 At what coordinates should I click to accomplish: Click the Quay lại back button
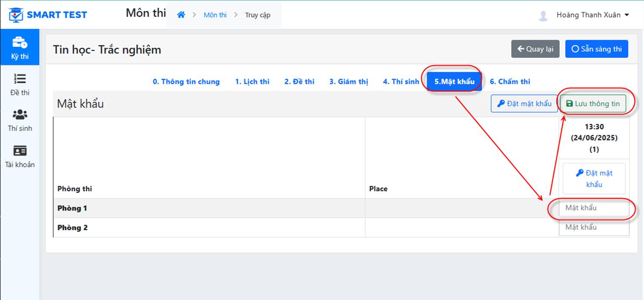click(535, 49)
